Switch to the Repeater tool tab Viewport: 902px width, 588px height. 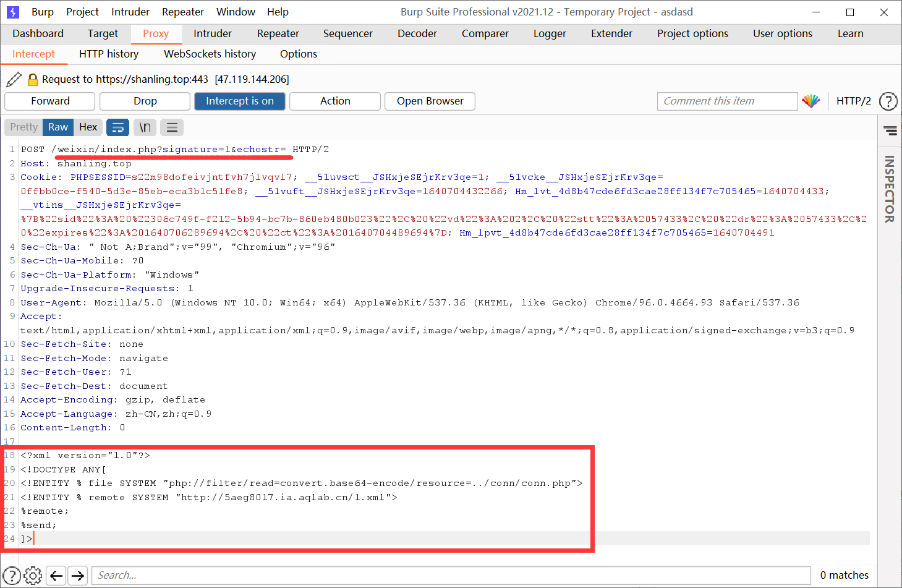click(278, 33)
